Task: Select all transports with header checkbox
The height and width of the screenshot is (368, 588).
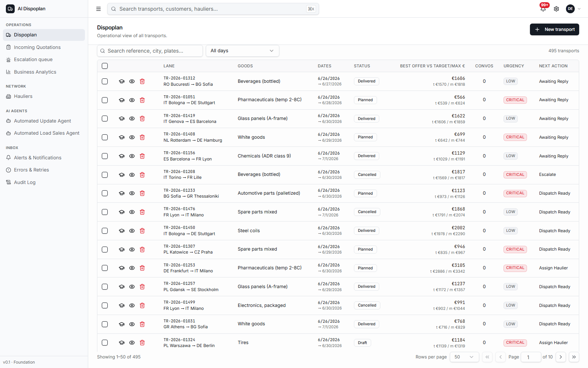Action: (105, 66)
